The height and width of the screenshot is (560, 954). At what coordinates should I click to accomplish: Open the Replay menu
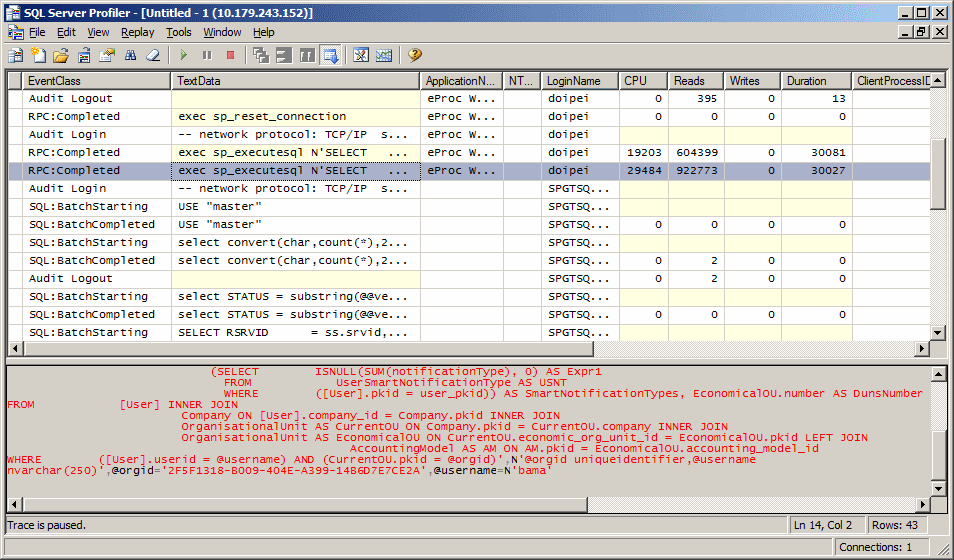click(x=138, y=32)
